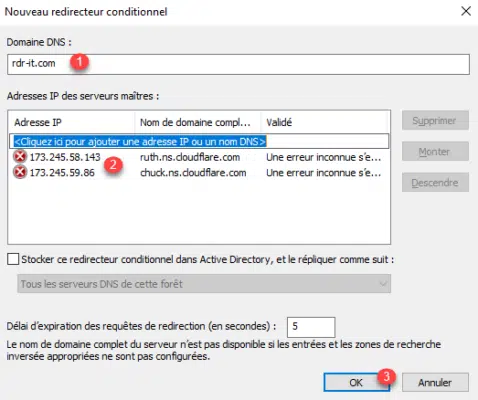Enable storing redirecteur in Active Directory checkbox
Viewport: 478px width, 400px height.
(x=13, y=259)
